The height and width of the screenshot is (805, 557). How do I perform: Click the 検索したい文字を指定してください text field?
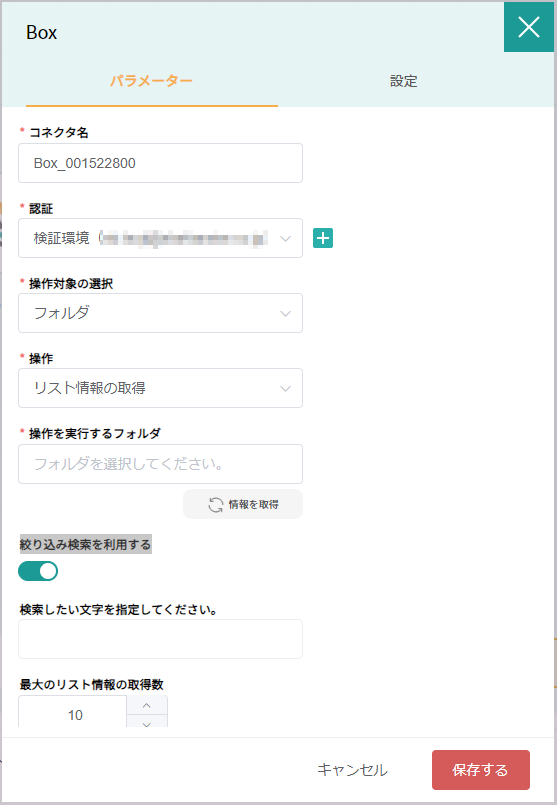coord(160,639)
